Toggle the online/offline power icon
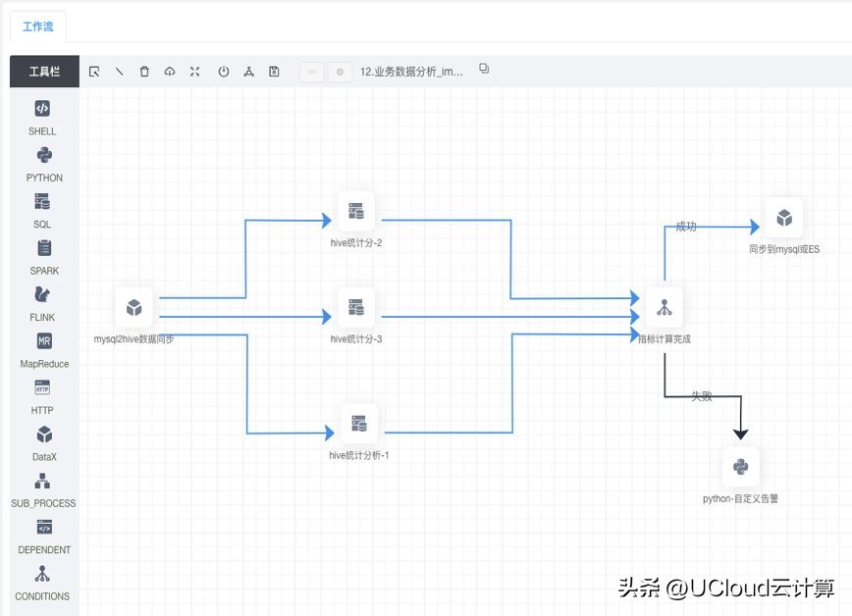 (x=223, y=71)
